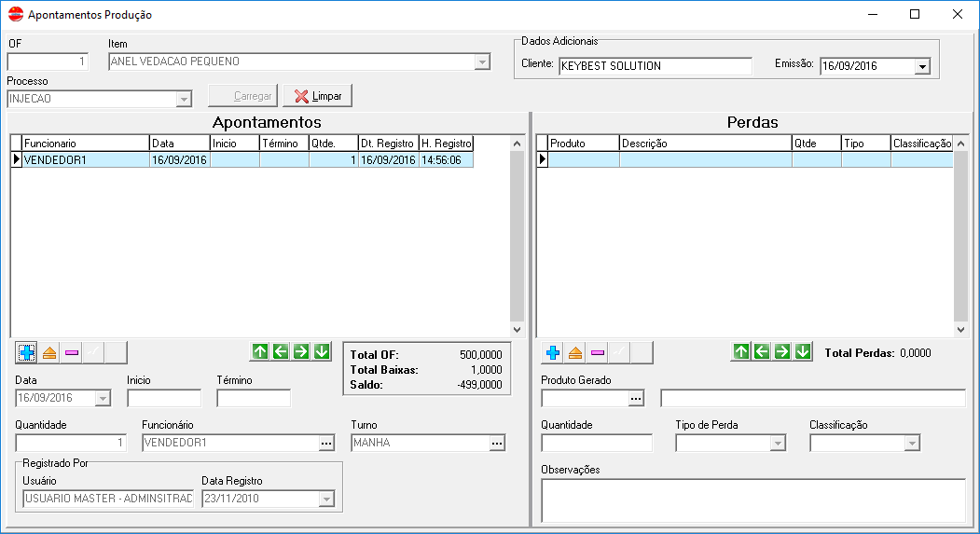Click the green down arrow under Perdas
The height and width of the screenshot is (534, 980).
(803, 351)
